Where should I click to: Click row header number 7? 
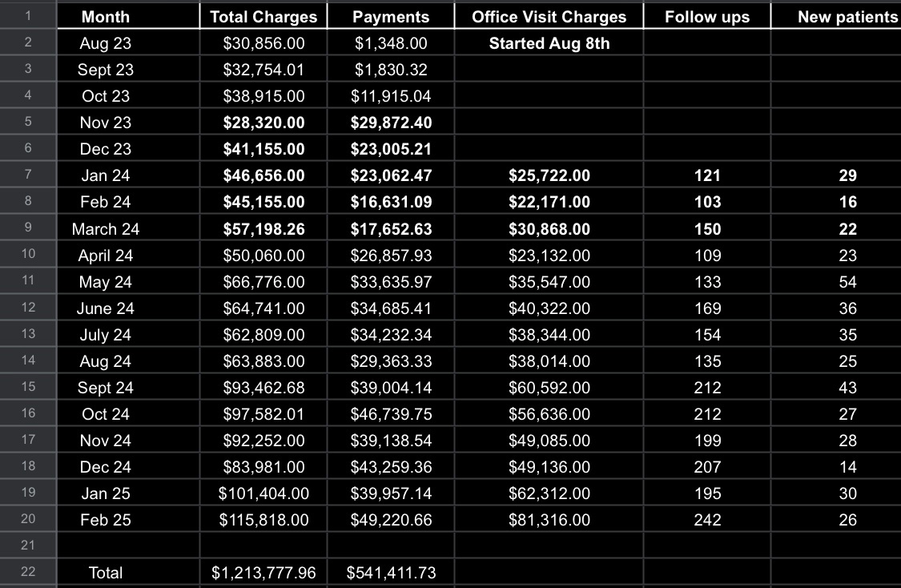[x=28, y=175]
